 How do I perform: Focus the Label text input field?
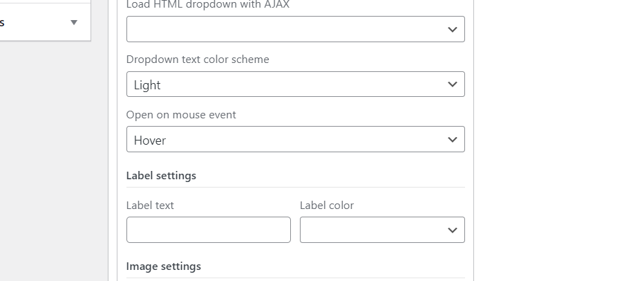[x=208, y=230]
